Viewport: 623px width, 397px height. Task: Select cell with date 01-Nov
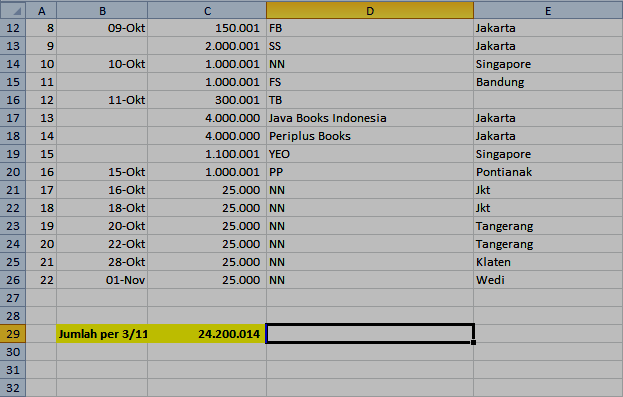tap(102, 280)
